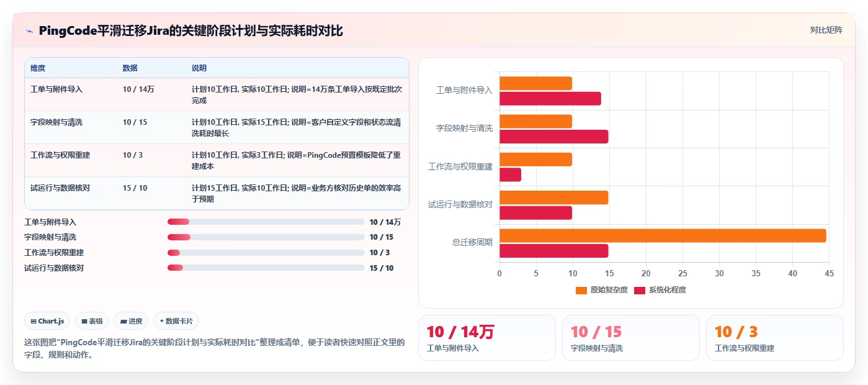Open the 10 / 15 字段映射与清洗 data card

[x=631, y=338]
